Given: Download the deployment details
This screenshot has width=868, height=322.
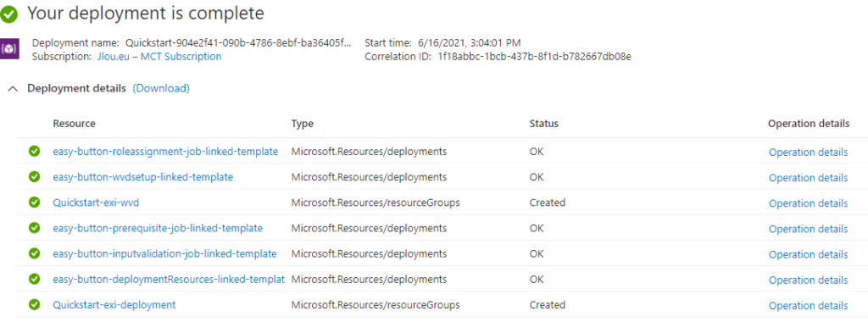Looking at the screenshot, I should click(161, 88).
